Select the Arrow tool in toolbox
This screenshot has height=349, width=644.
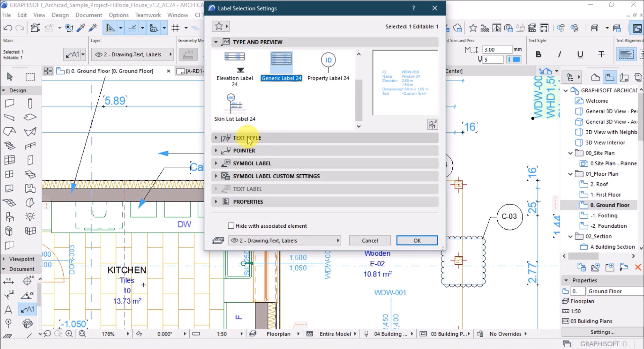click(x=10, y=77)
